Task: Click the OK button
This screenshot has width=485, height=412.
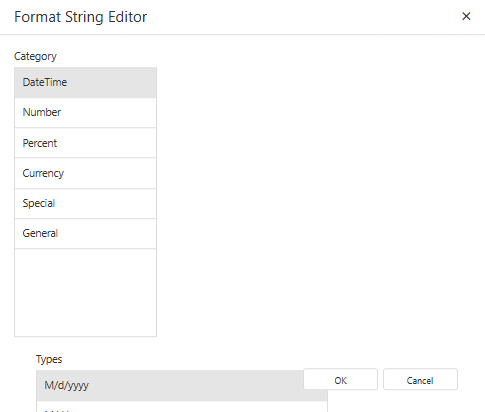Action: click(x=340, y=379)
